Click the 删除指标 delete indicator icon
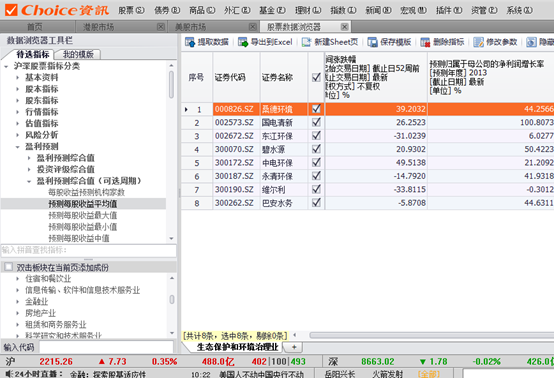 pyautogui.click(x=425, y=42)
